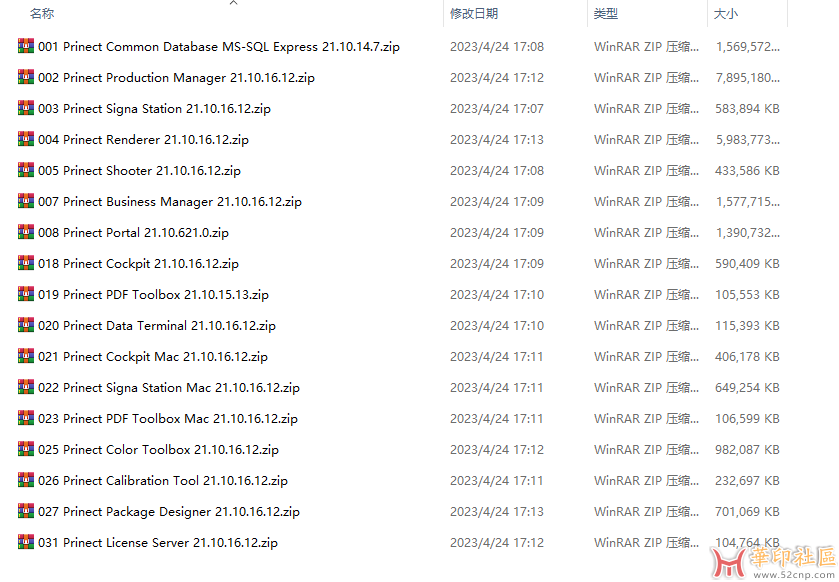Click the ZIP icon for 023 PDF Toolbox Mac
The width and height of the screenshot is (839, 582).
click(26, 418)
